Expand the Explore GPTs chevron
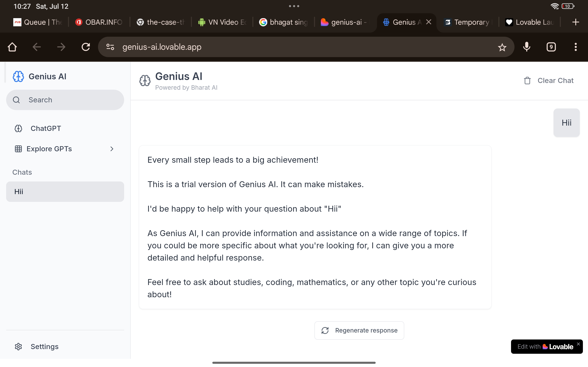Image resolution: width=588 pixels, height=367 pixels. coord(112,149)
